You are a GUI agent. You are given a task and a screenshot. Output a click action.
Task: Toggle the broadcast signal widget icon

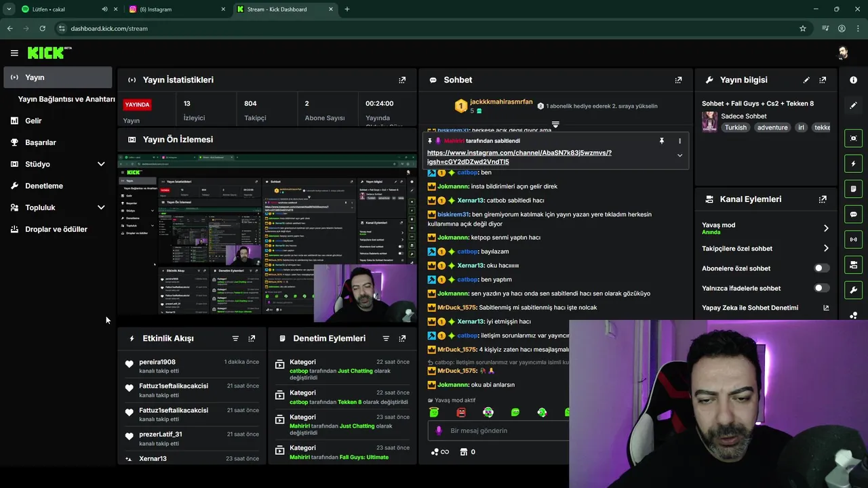[853, 239]
